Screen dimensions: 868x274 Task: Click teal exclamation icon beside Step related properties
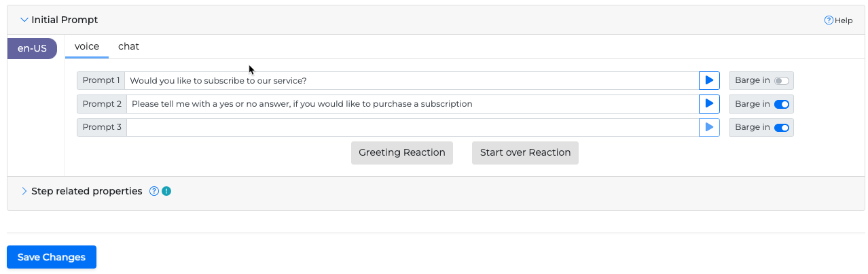pos(166,191)
